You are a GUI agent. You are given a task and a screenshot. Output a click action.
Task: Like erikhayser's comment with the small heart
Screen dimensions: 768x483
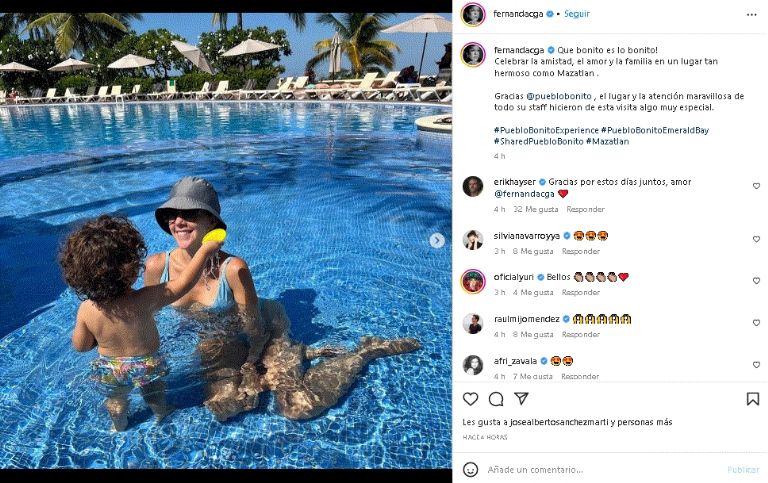(x=756, y=186)
